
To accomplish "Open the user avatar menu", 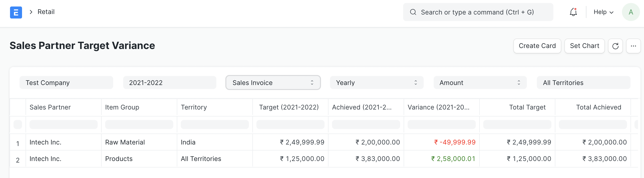I will (x=630, y=12).
